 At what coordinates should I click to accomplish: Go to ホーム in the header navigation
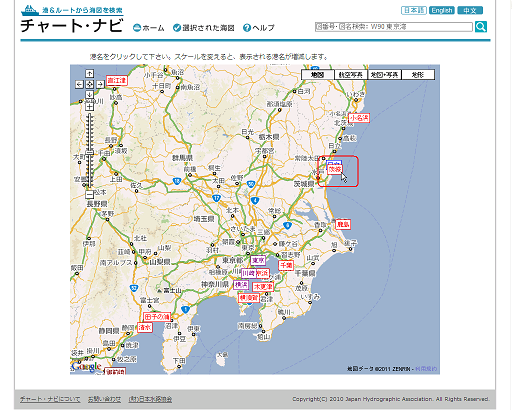[x=149, y=28]
